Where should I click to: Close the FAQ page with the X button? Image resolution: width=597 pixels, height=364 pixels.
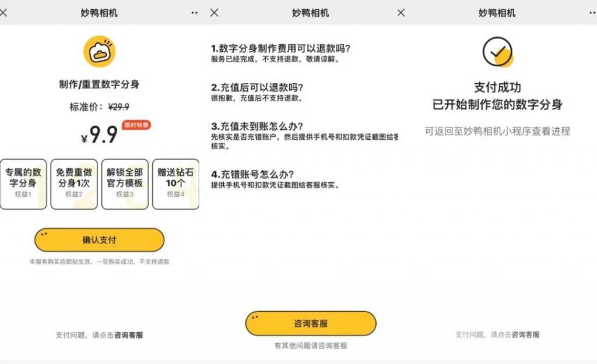[215, 12]
